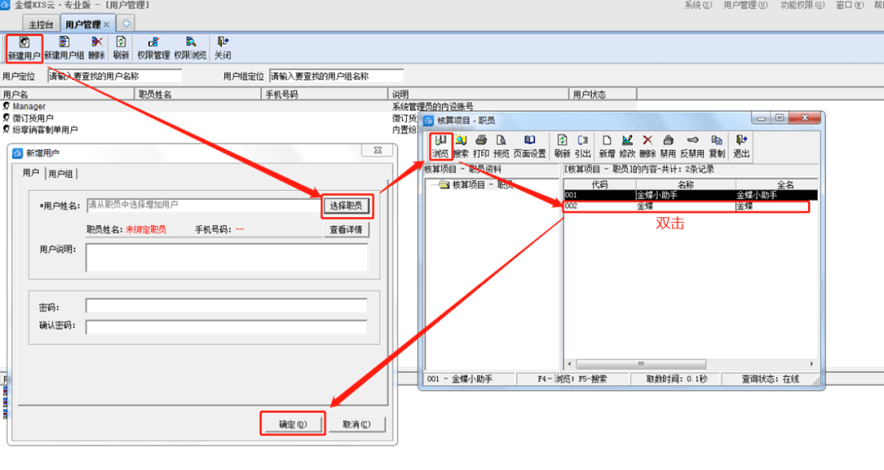Viewport: 884px width, 470px height.
Task: Click the 手机号码 column header
Action: click(x=325, y=94)
